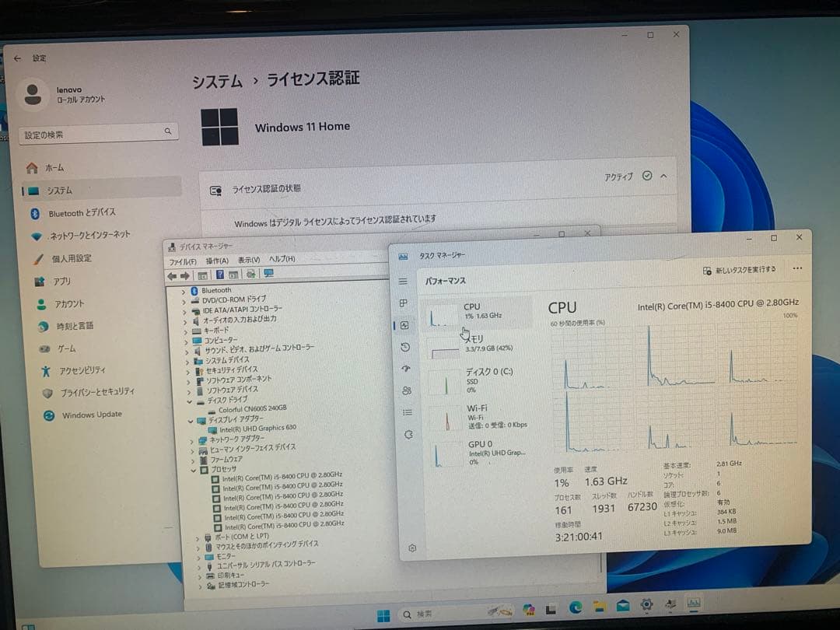Collapse the ライセンス認証の状態 section

point(663,177)
